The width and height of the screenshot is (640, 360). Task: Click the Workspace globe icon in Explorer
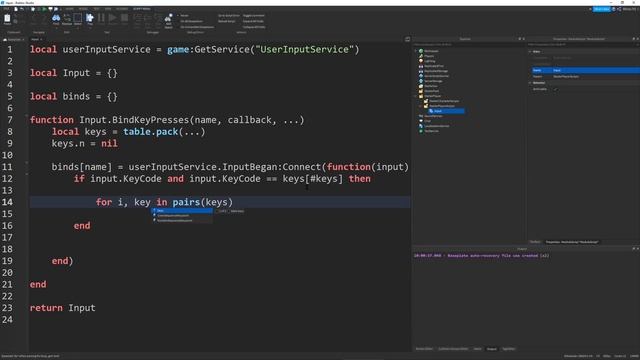[421, 51]
